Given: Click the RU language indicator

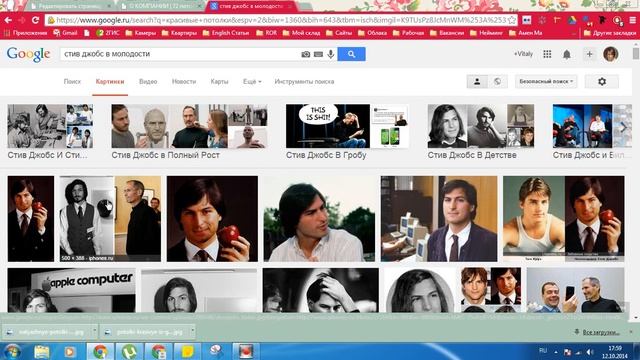Looking at the screenshot, I should point(543,351).
